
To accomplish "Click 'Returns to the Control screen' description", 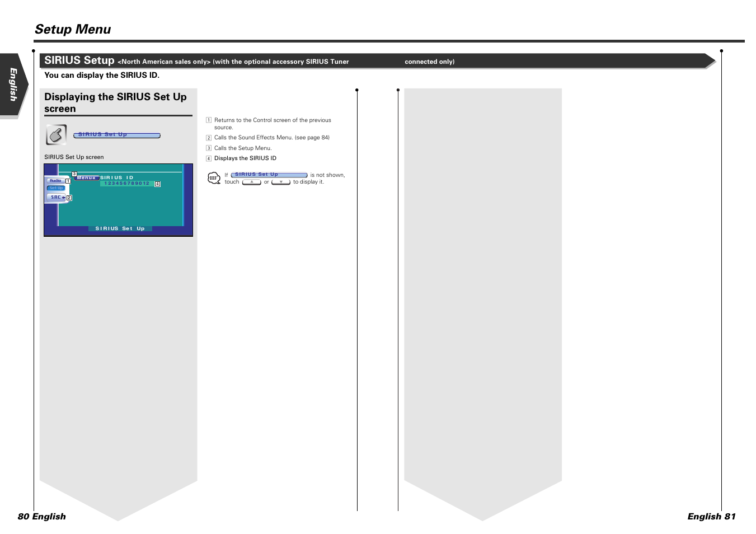I will click(x=273, y=124).
